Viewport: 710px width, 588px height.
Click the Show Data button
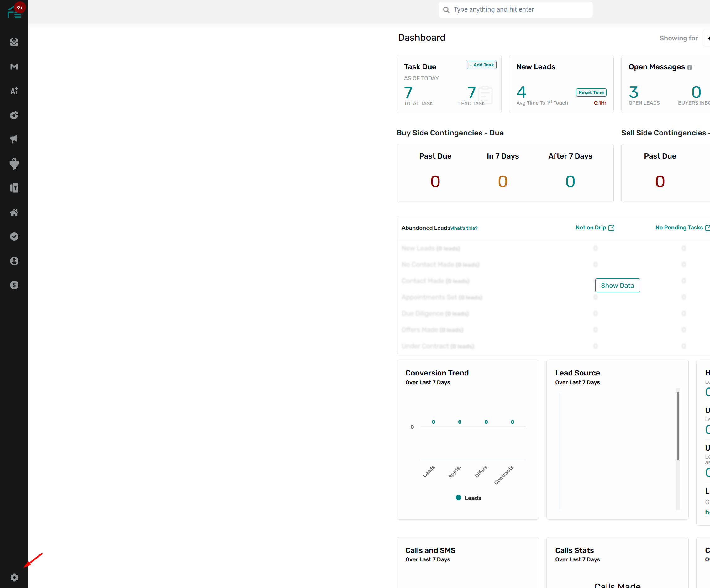617,285
